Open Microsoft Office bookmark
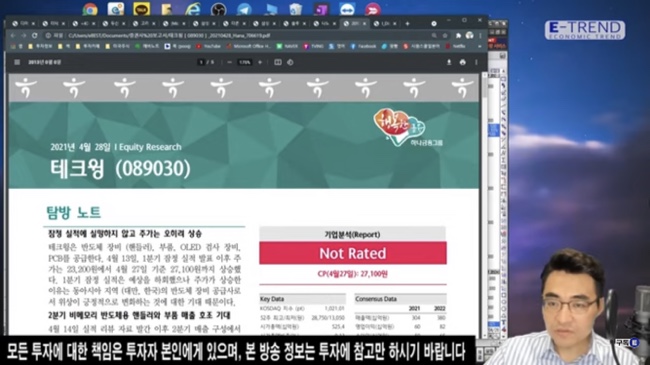650x365 pixels. coord(249,46)
